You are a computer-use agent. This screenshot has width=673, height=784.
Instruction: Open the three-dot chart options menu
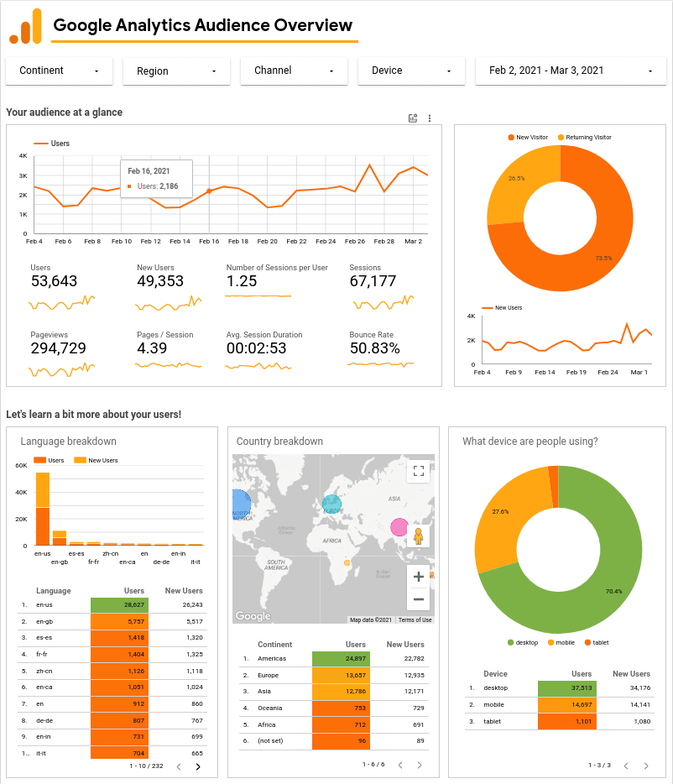(430, 118)
